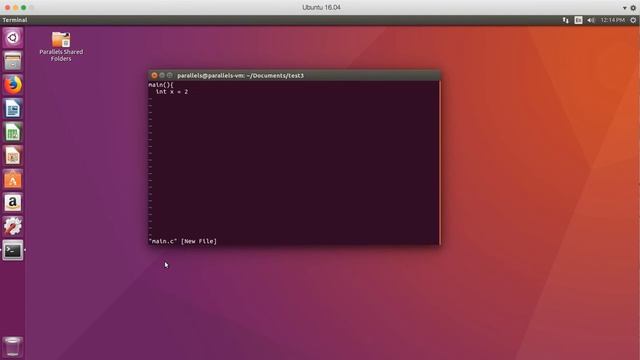
Task: Open the Amazon launcher icon
Action: pos(13,203)
